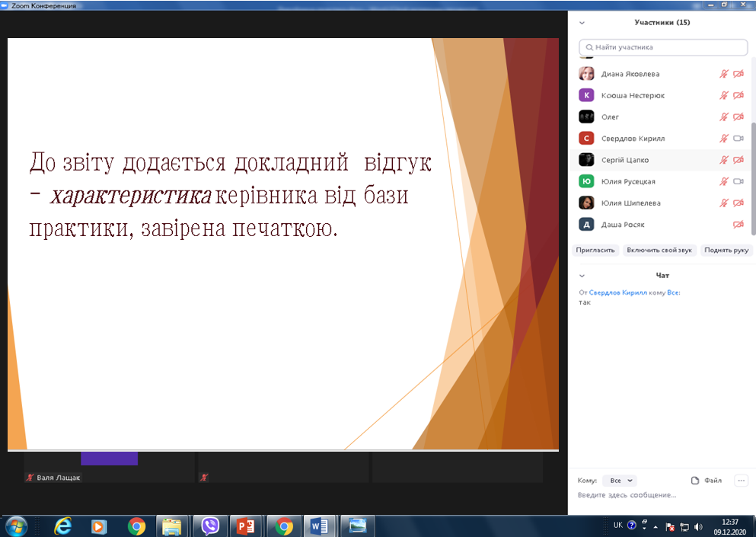Collapse the Чат panel chevron
This screenshot has height=537, width=756.
coord(582,276)
